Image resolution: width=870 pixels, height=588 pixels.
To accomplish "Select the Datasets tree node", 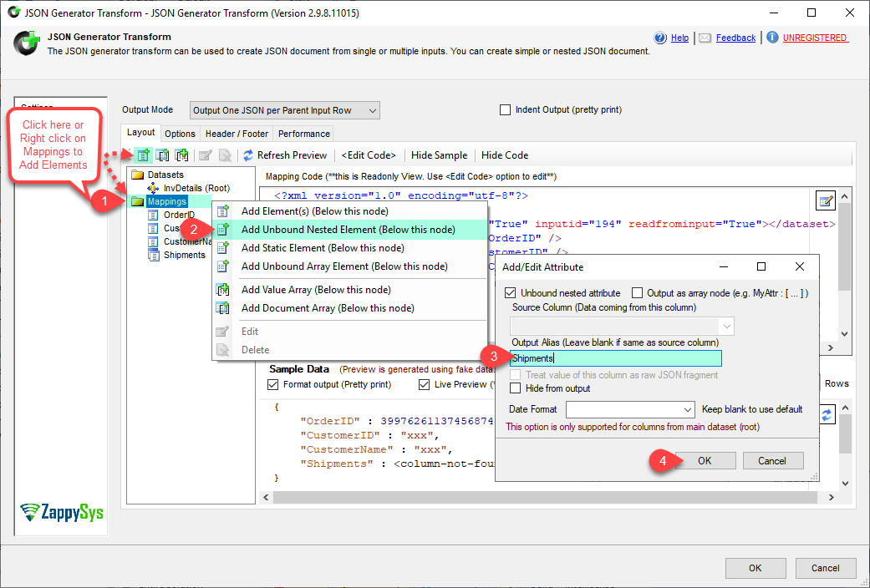I will point(165,175).
